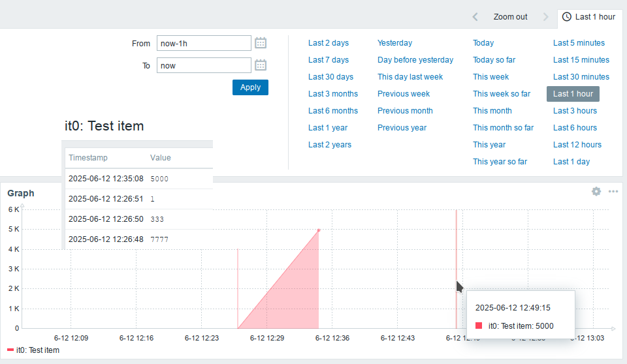Screen dimensions: 627x364
Task: Open the From date calendar picker
Action: (x=261, y=43)
